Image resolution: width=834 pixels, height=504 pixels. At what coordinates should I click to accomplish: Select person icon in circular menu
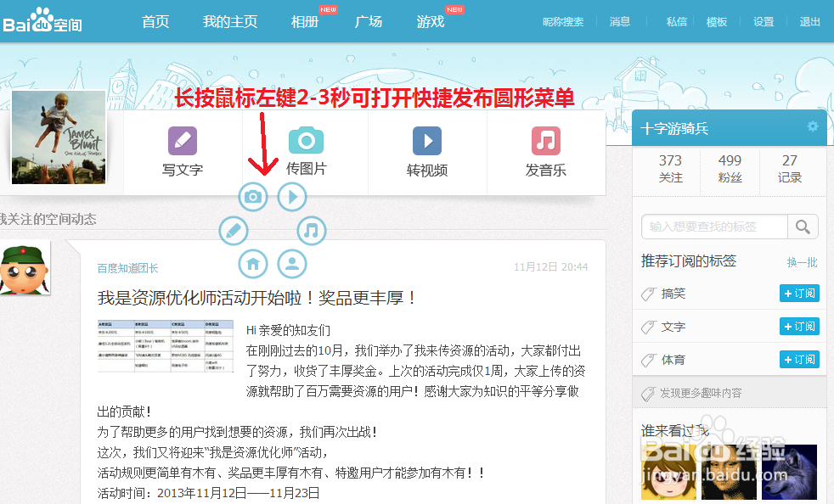coord(292,264)
